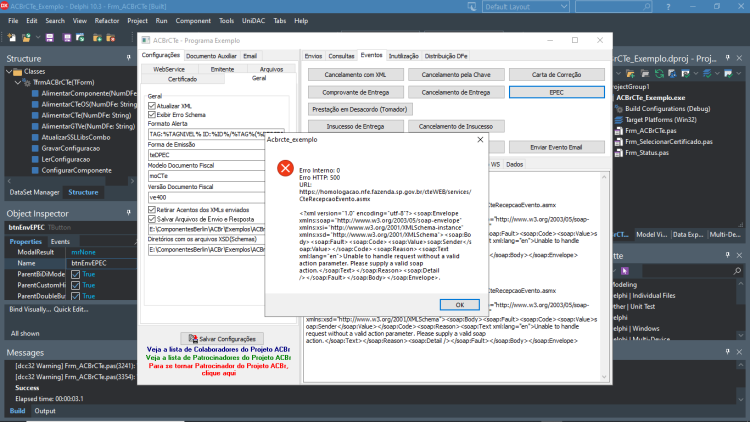Click the Save All toolbar icon
Image resolution: width=750 pixels, height=422 pixels.
[67, 37]
